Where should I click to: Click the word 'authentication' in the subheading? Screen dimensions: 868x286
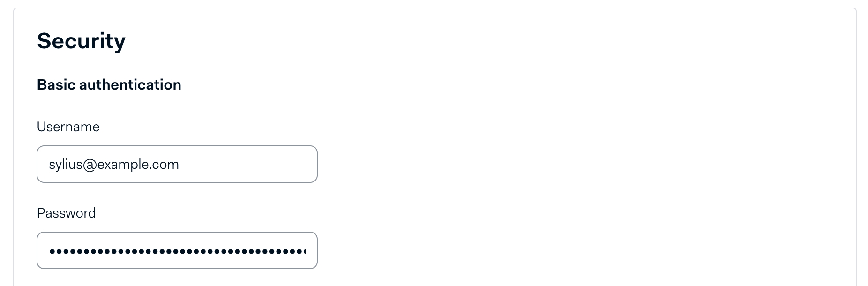click(x=130, y=84)
